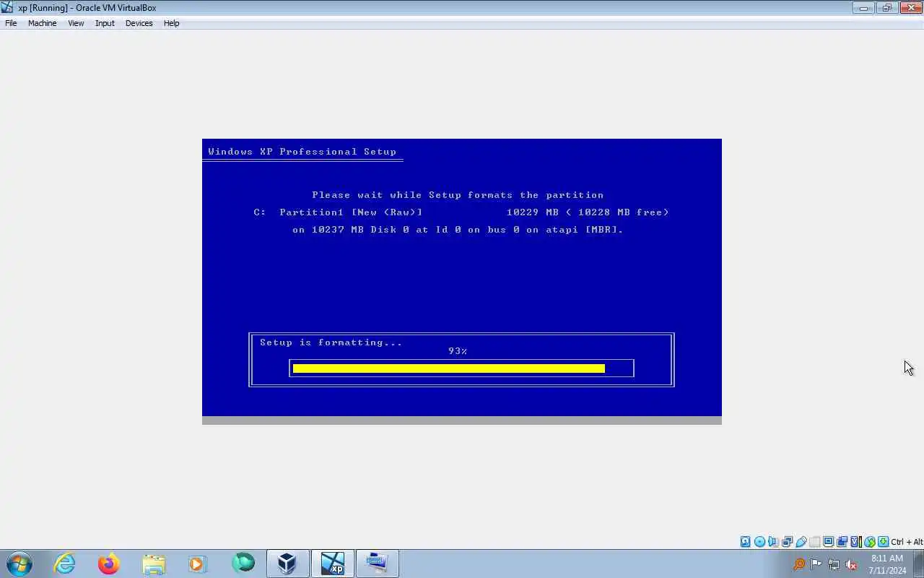Click the yellow formatting progress bar
Viewport: 924px width, 578px height.
[448, 368]
